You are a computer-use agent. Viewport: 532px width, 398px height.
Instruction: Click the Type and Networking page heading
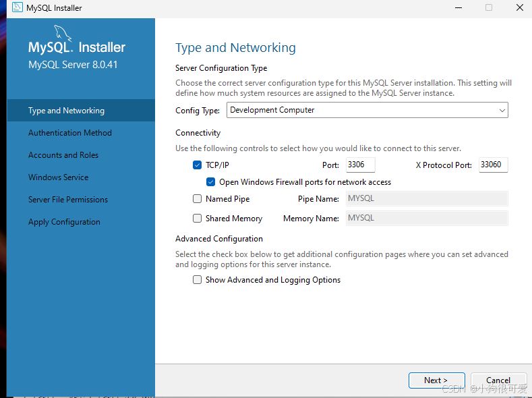coord(235,47)
